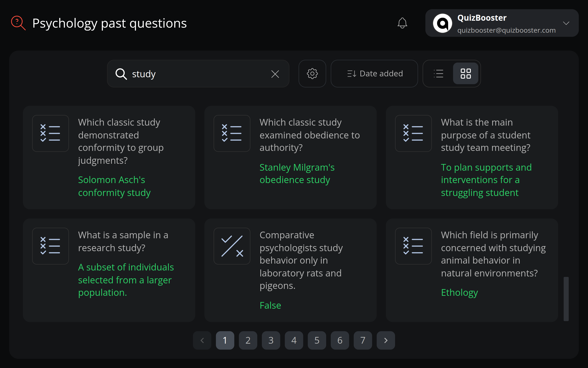This screenshot has height=368, width=588.
Task: Go to next page arrow
Action: (x=386, y=340)
